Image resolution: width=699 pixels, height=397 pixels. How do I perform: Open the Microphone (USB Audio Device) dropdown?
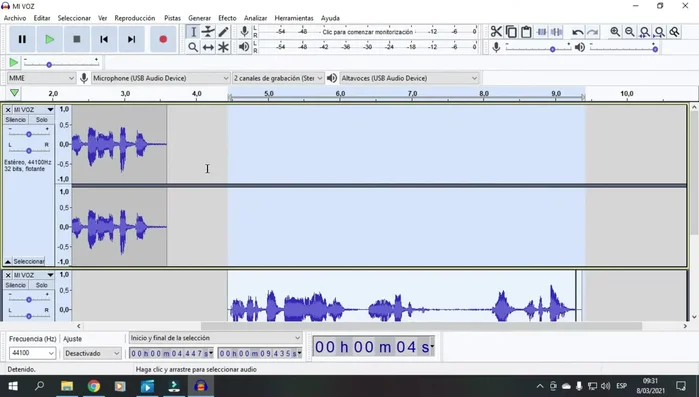(160, 78)
